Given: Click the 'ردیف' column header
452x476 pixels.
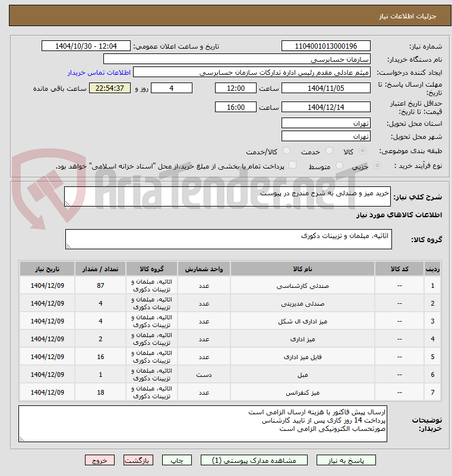Looking at the screenshot, I should [432, 269].
